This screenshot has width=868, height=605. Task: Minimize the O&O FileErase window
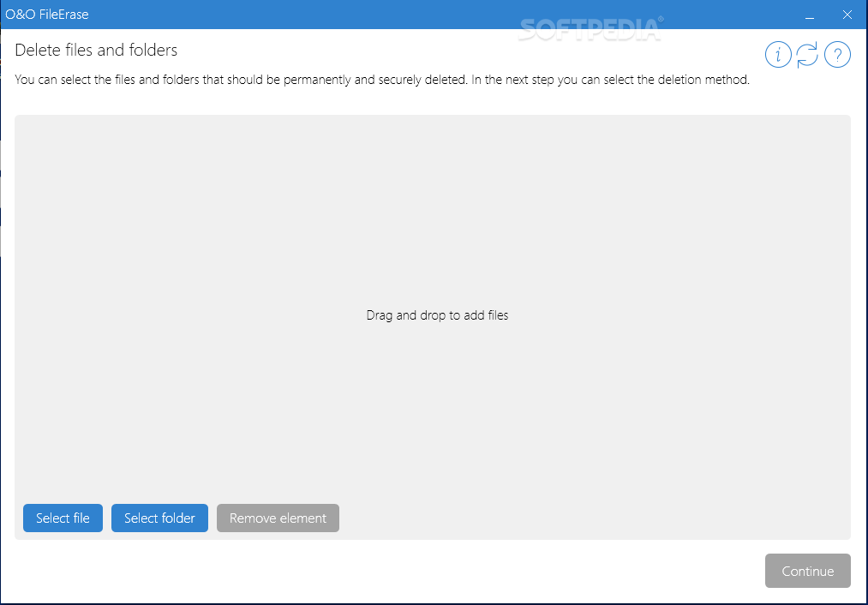[x=810, y=15]
